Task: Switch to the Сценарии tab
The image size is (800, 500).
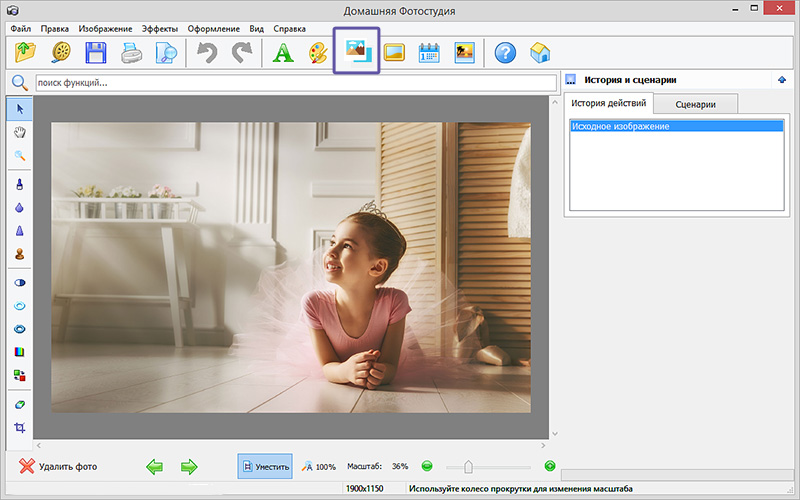Action: (x=695, y=104)
